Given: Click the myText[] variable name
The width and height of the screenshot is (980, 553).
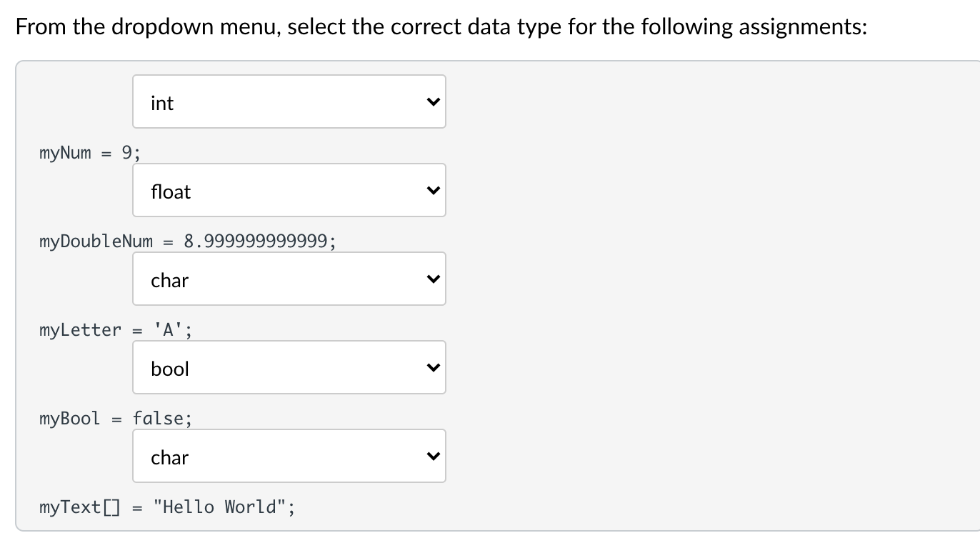Looking at the screenshot, I should pos(80,507).
